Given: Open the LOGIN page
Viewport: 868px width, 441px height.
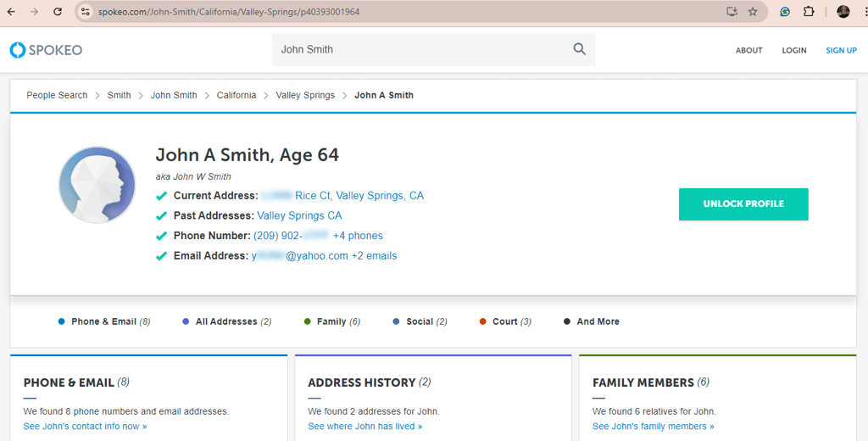Looking at the screenshot, I should click(x=793, y=50).
